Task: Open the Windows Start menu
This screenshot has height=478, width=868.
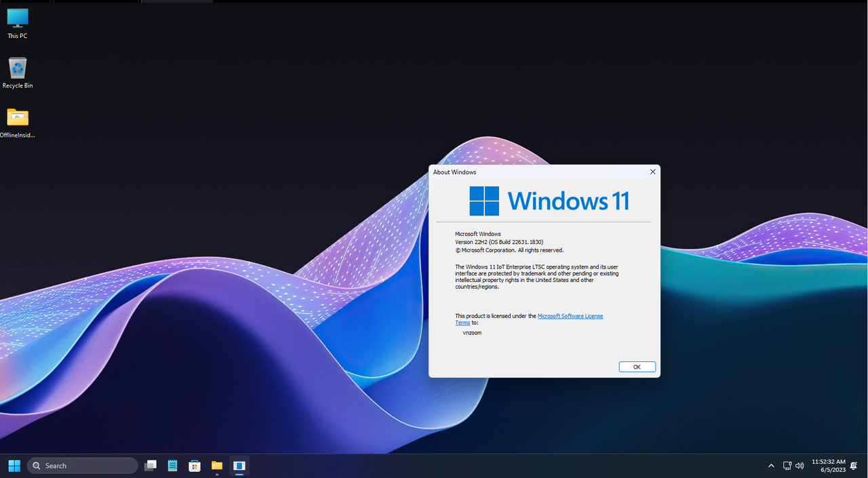Action: [14, 466]
